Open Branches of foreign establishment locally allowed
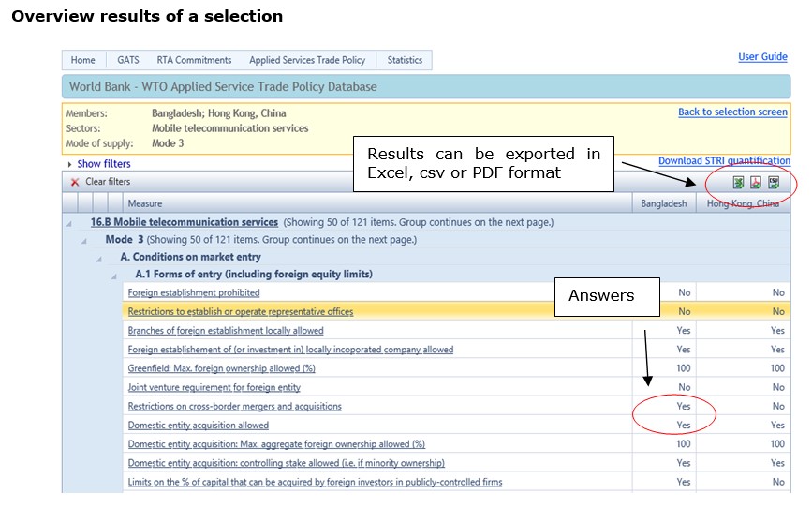Screen dimensions: 812x508 pyautogui.click(x=226, y=331)
